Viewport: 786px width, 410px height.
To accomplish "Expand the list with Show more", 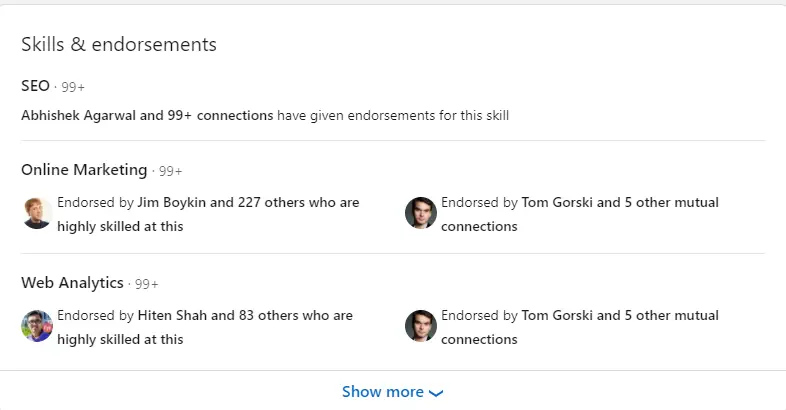I will pos(383,392).
